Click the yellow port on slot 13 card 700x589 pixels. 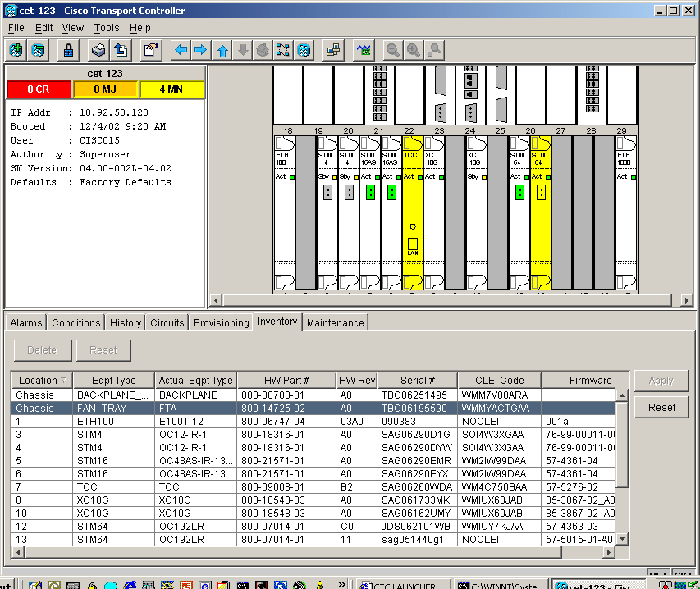pyautogui.click(x=541, y=193)
